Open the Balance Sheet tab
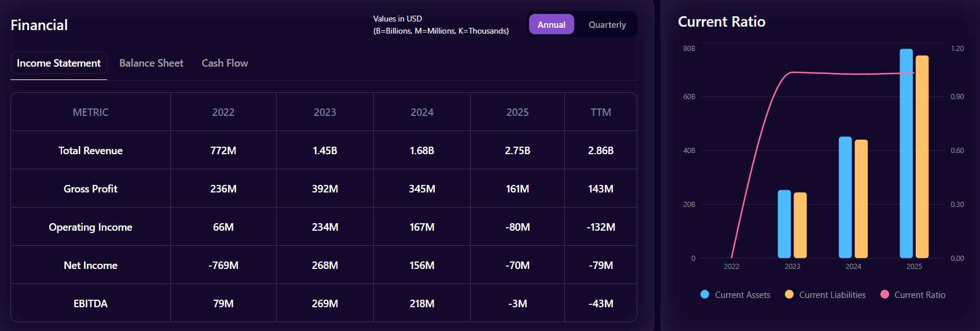 pos(151,63)
